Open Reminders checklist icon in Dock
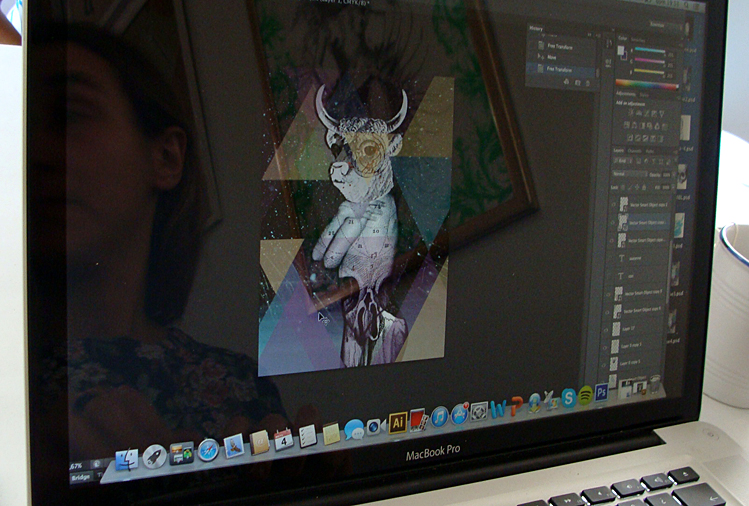Screen dimensions: 749x506 pos(308,436)
